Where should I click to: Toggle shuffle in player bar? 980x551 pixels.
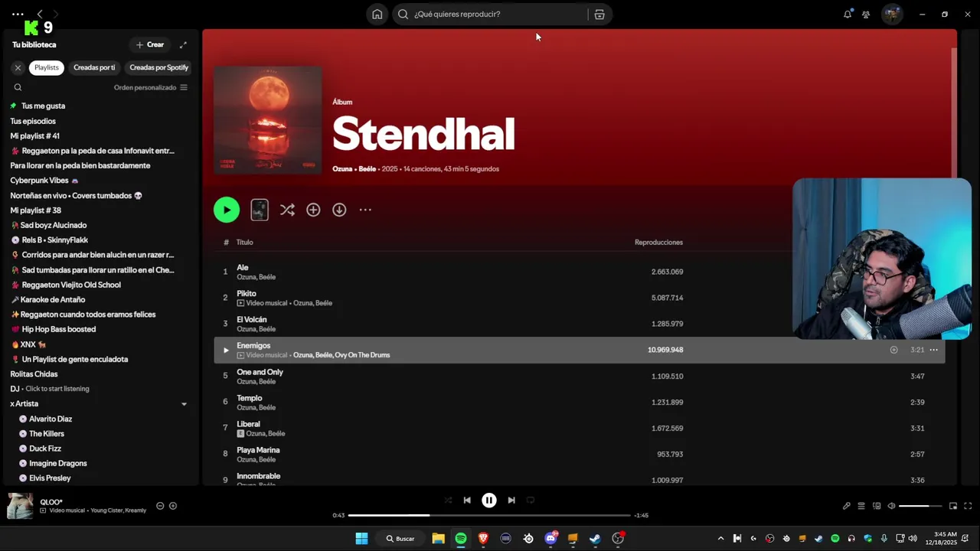pos(448,500)
